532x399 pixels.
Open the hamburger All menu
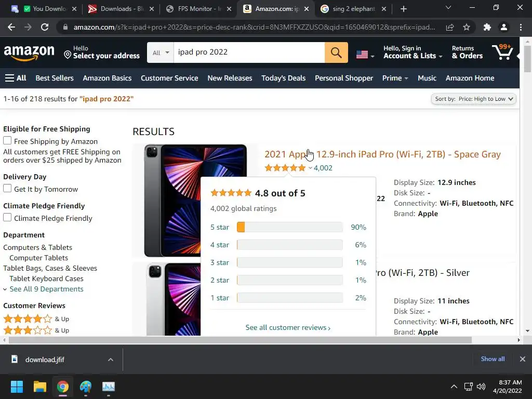tap(16, 78)
